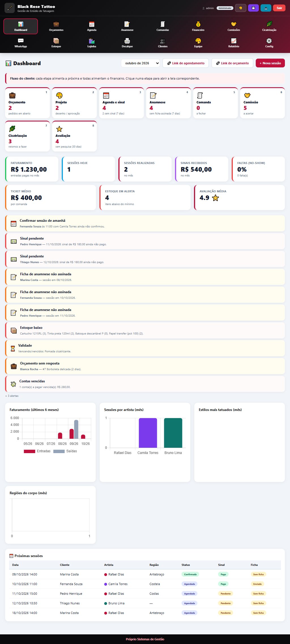Open Sinal pendente alert for Thiago Nunes
The image size is (290, 644).
(x=145, y=259)
